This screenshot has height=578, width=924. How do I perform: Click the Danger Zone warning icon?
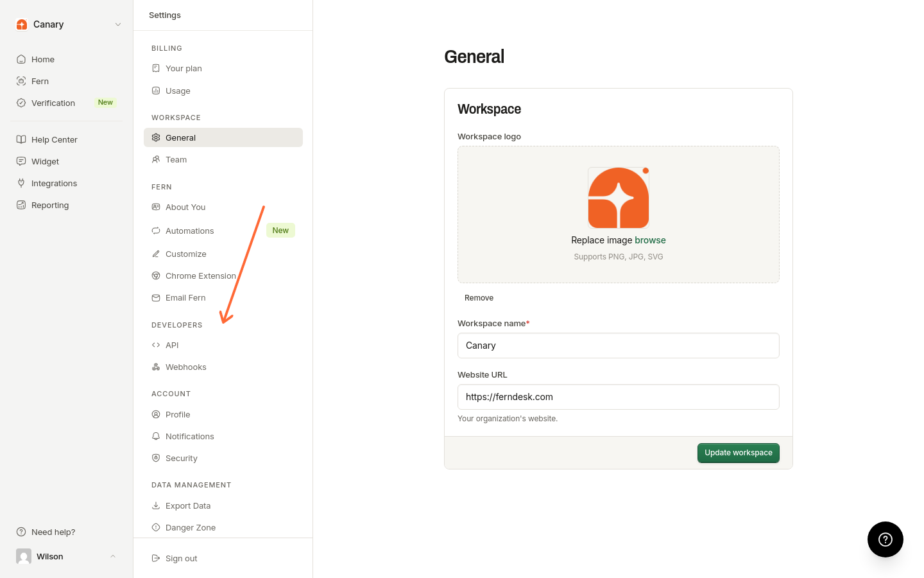[x=156, y=527]
